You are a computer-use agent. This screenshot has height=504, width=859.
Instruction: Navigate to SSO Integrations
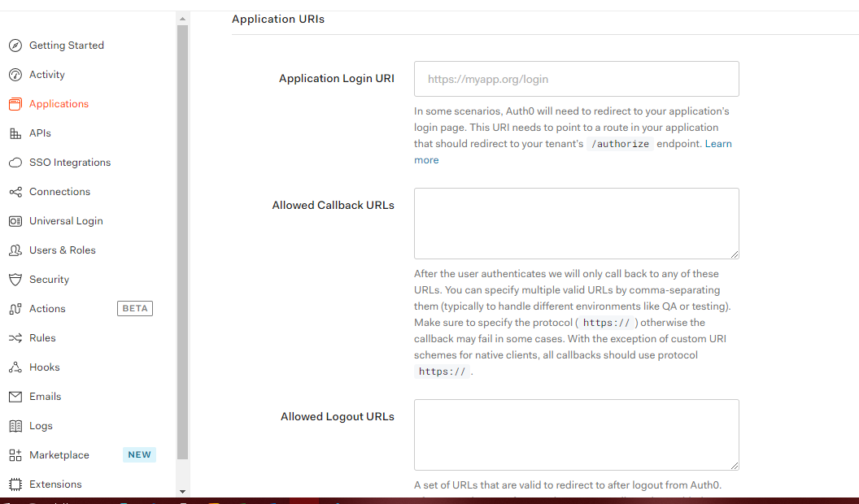70,163
